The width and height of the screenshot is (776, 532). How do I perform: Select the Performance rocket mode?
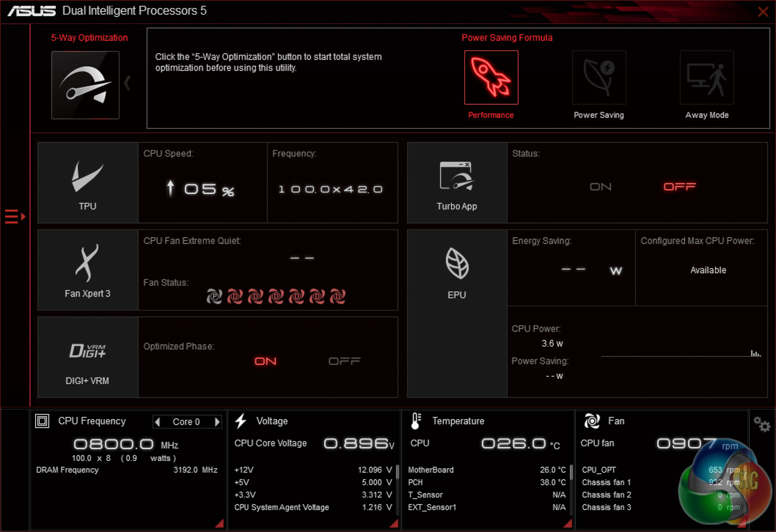tap(491, 78)
